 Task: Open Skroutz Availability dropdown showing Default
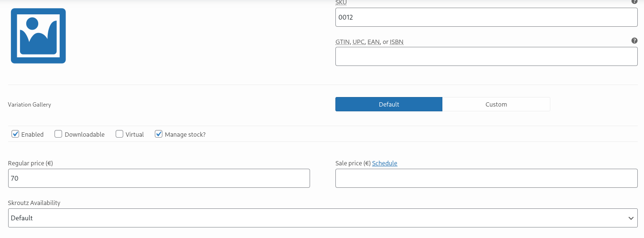click(323, 218)
